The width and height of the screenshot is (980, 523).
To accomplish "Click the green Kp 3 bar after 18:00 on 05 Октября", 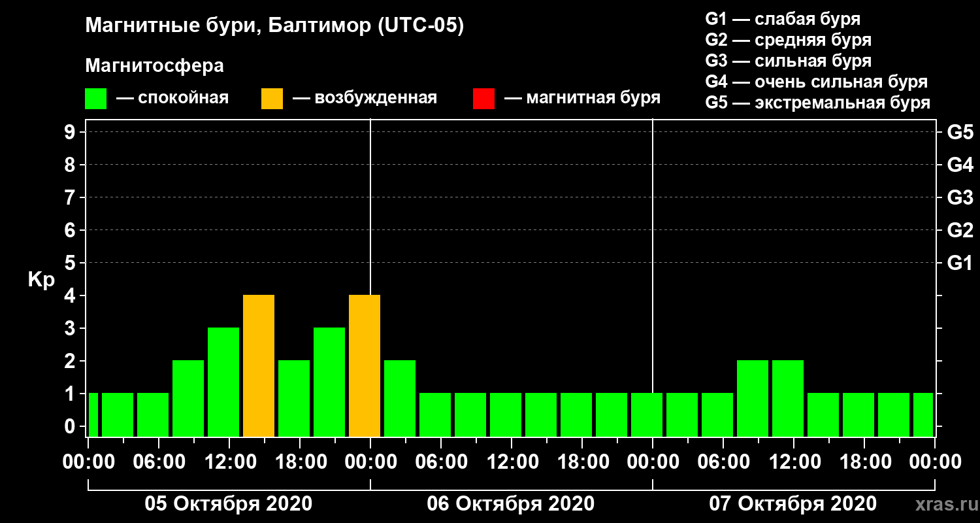I will (329, 382).
